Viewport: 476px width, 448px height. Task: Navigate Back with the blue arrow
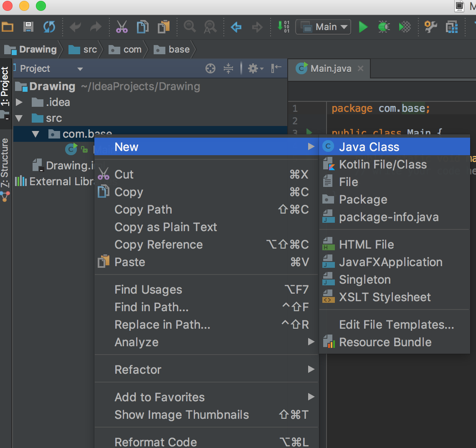coord(236,27)
